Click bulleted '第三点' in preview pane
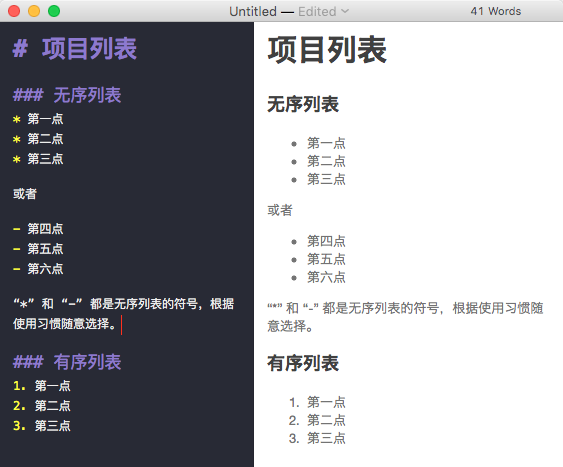 click(x=326, y=179)
